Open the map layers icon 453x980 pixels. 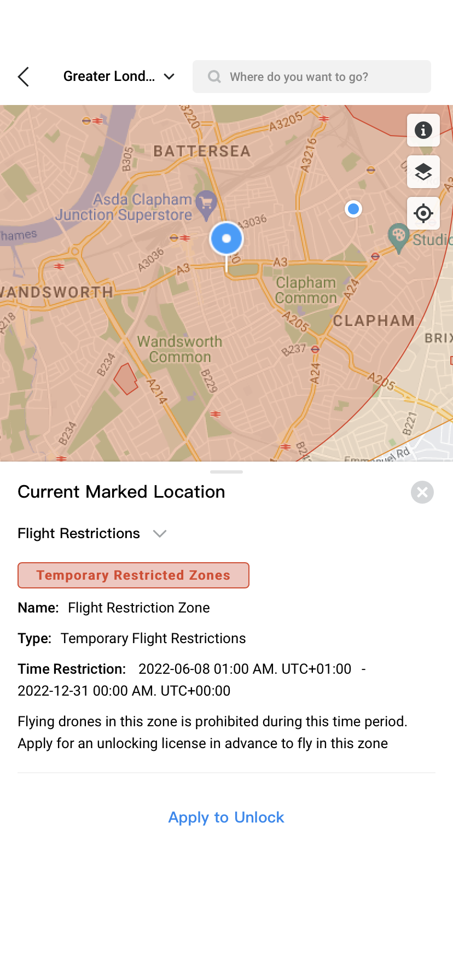423,172
